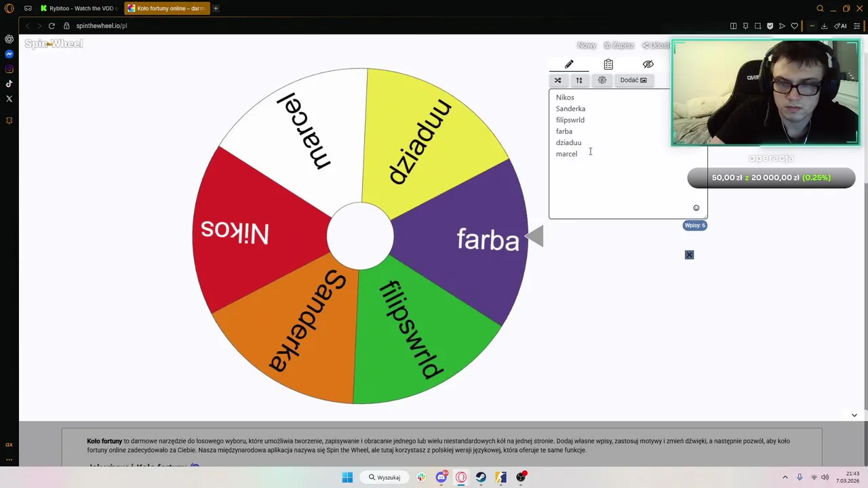Go back in browser history
Viewport: 868px width, 488px height.
(27, 26)
